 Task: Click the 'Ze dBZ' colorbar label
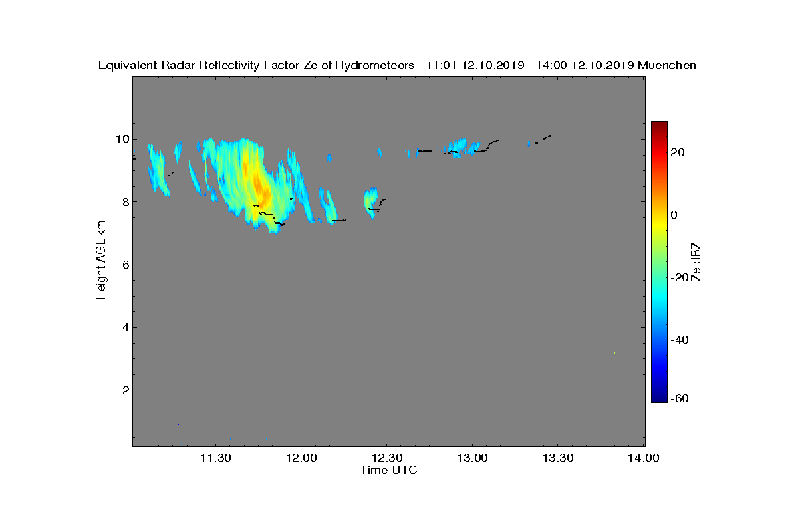tap(696, 261)
